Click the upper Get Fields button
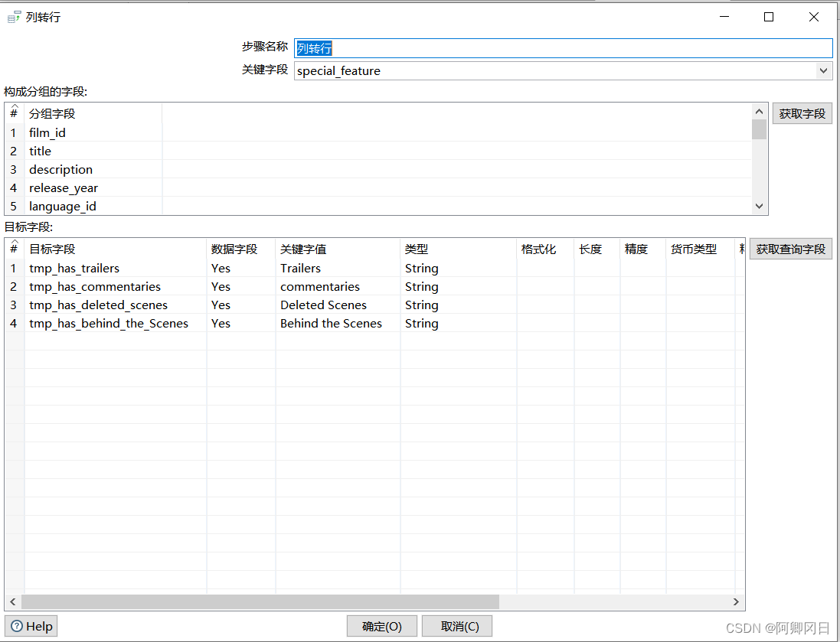The width and height of the screenshot is (840, 642). point(802,113)
